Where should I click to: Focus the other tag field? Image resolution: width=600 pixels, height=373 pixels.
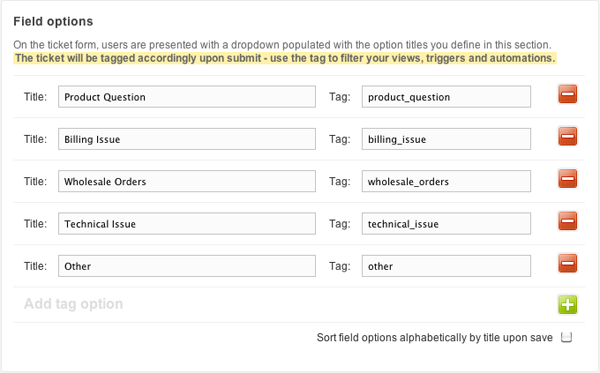446,266
